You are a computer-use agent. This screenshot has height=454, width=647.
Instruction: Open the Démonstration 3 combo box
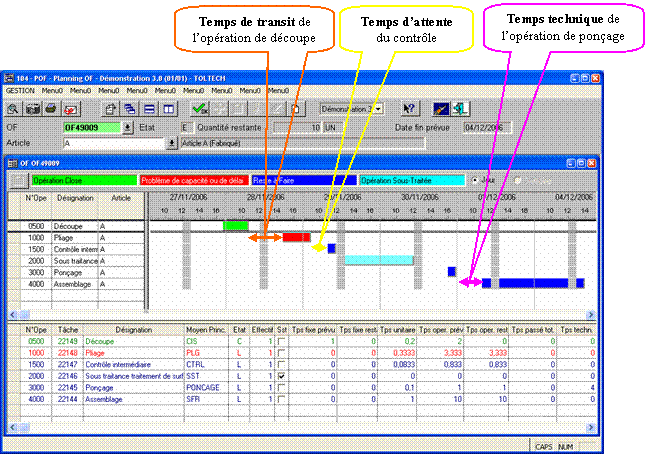tap(352, 109)
